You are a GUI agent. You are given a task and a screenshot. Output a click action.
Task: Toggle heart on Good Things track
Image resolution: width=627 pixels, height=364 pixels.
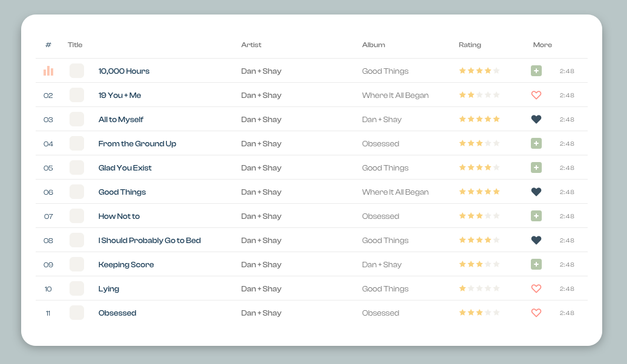pyautogui.click(x=536, y=192)
